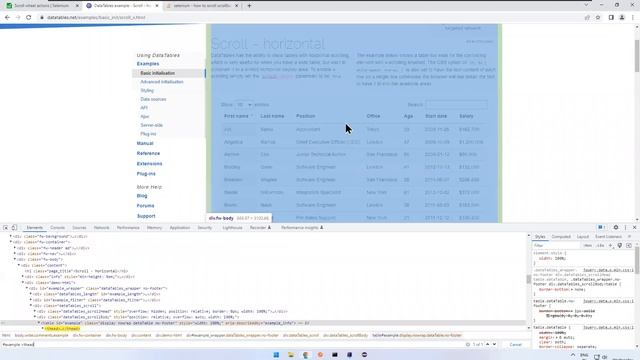Expand the div class fw-background node
The height and width of the screenshot is (360, 640).
click(11, 236)
